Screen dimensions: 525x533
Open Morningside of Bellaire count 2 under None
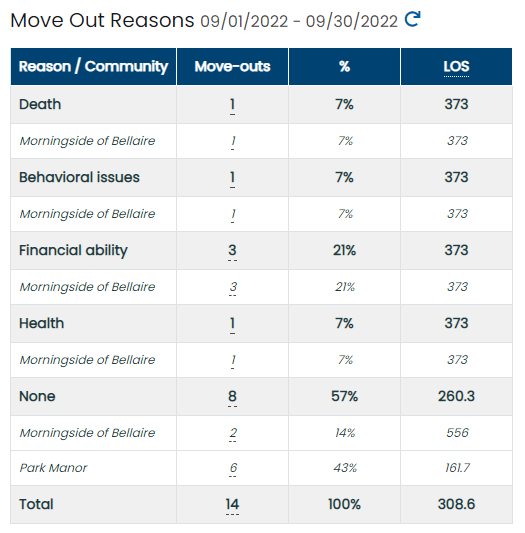tap(233, 433)
